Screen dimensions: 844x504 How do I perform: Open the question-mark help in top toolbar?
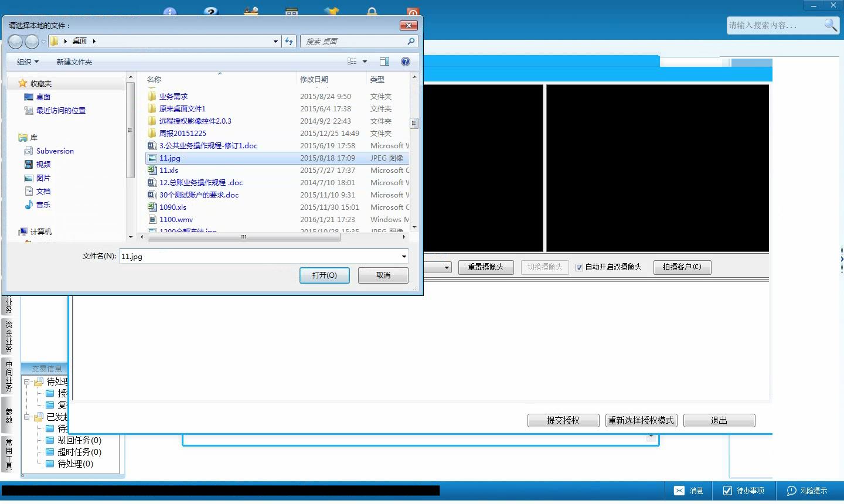coord(211,12)
